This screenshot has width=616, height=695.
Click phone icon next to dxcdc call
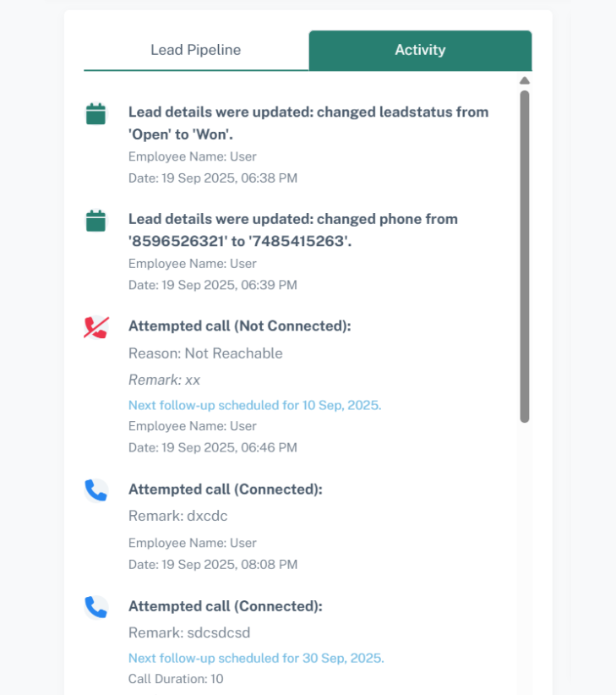[95, 490]
